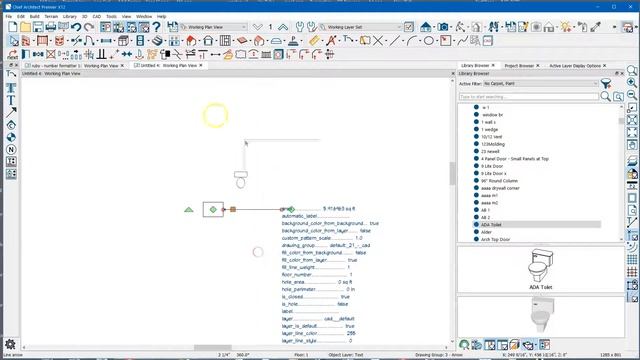This screenshot has width=640, height=360.
Task: Click the Leader Line tool icon
Action: click(x=11, y=74)
